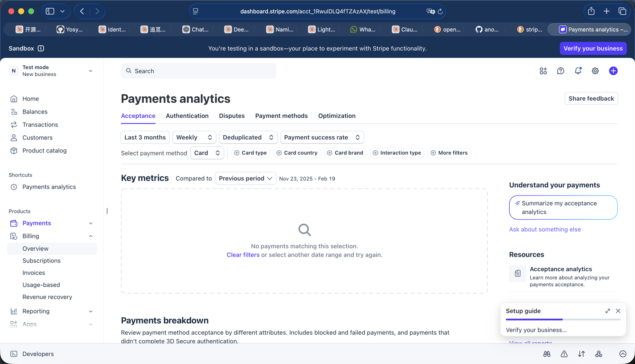Image resolution: width=635 pixels, height=364 pixels.
Task: Open the Test mode account switcher
Action: [x=52, y=71]
